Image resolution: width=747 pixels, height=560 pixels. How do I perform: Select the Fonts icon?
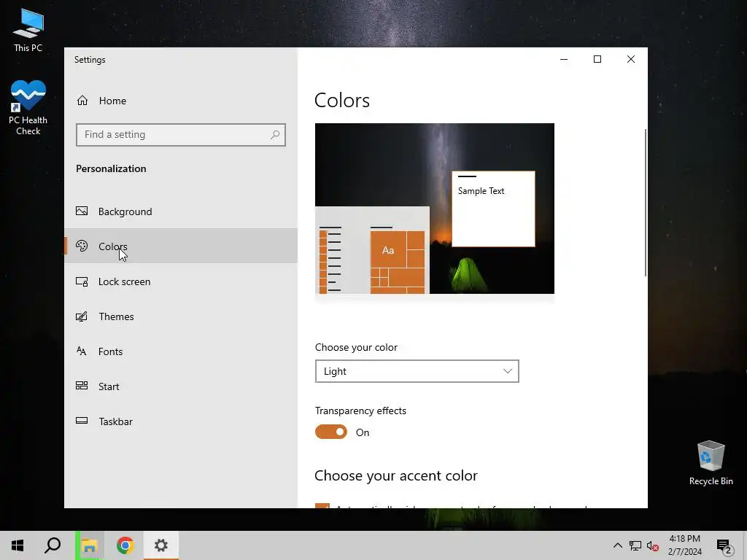tap(82, 351)
